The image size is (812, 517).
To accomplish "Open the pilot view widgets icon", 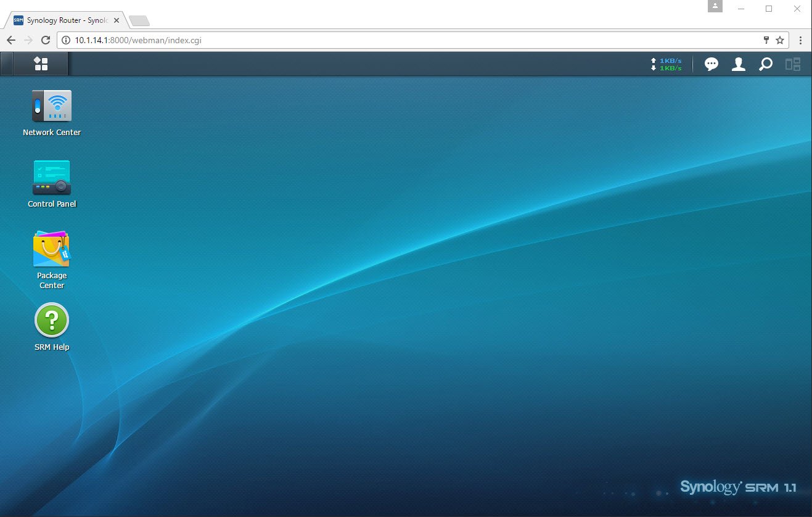I will coord(793,64).
